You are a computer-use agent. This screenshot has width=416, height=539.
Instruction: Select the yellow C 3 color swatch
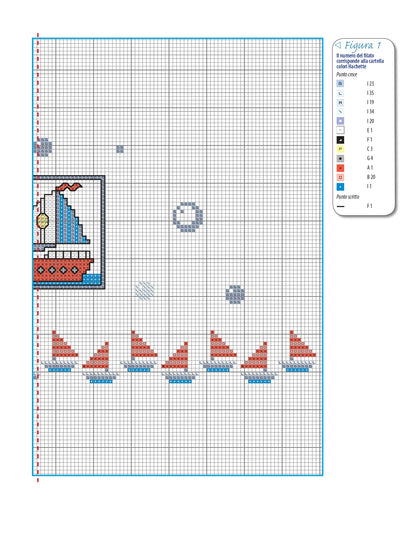tap(340, 149)
